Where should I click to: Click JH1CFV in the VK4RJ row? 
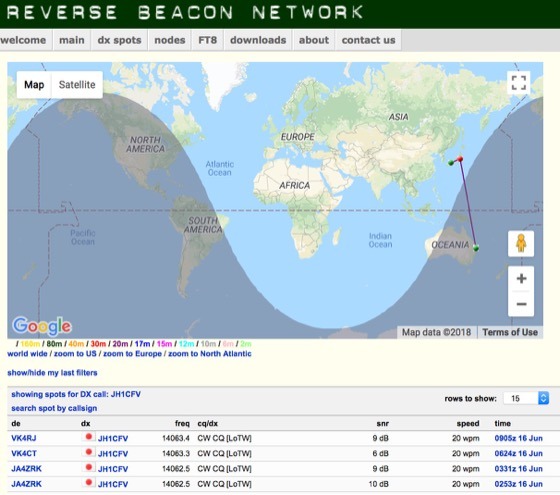[x=113, y=439]
